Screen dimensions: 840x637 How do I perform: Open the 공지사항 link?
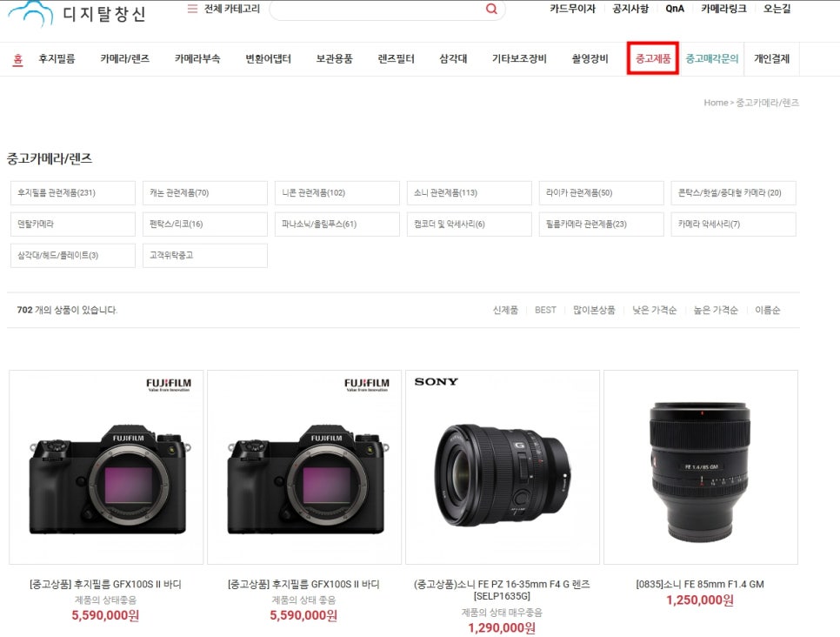[630, 9]
